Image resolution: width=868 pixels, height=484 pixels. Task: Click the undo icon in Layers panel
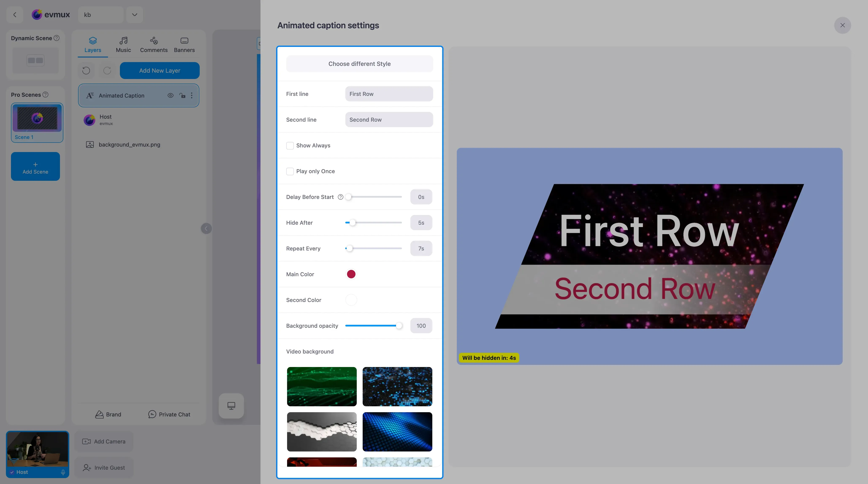(86, 71)
